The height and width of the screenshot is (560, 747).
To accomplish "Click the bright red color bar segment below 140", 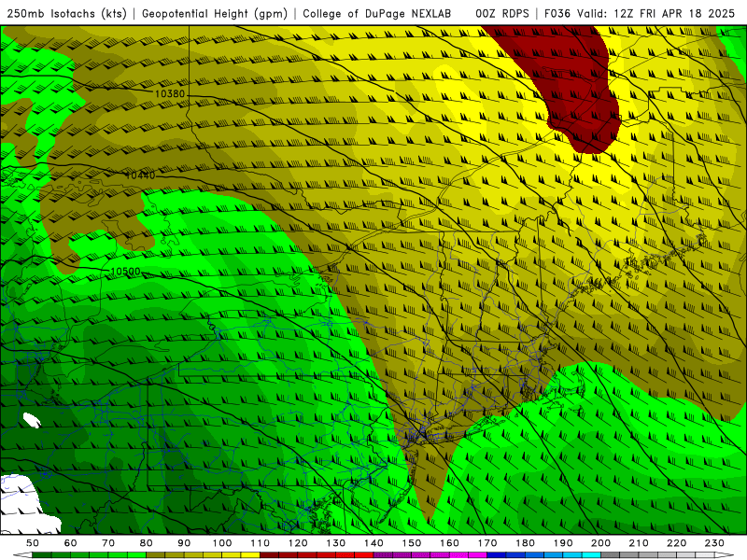I will pos(364,555).
